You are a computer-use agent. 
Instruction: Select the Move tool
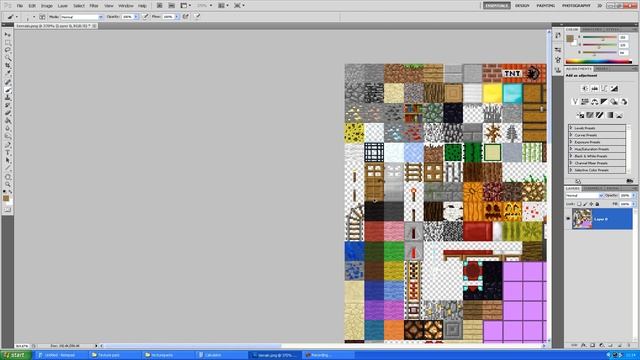pos(7,35)
